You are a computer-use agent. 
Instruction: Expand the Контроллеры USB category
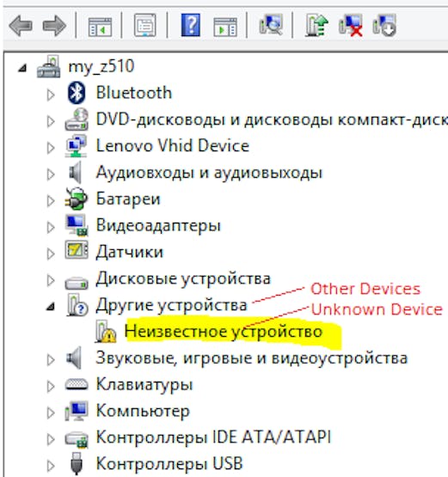[x=51, y=466]
